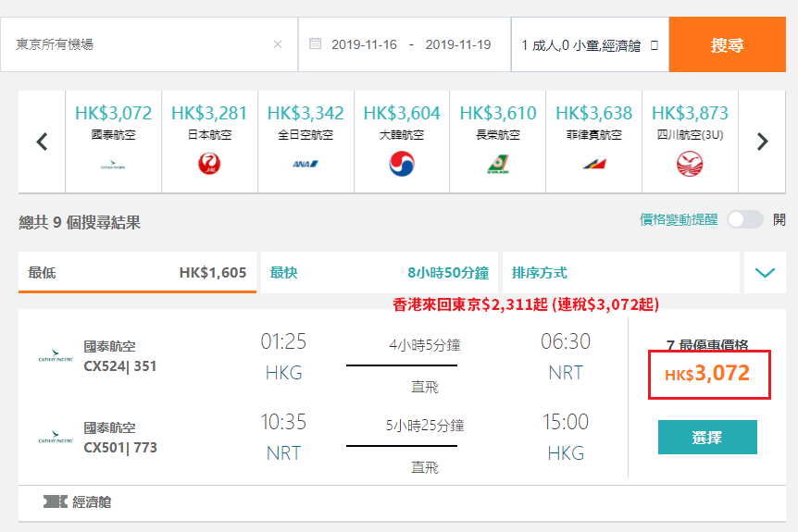798x532 pixels.
Task: Click the 總共 9 個搜尋結果 results count
Action: tap(80, 223)
